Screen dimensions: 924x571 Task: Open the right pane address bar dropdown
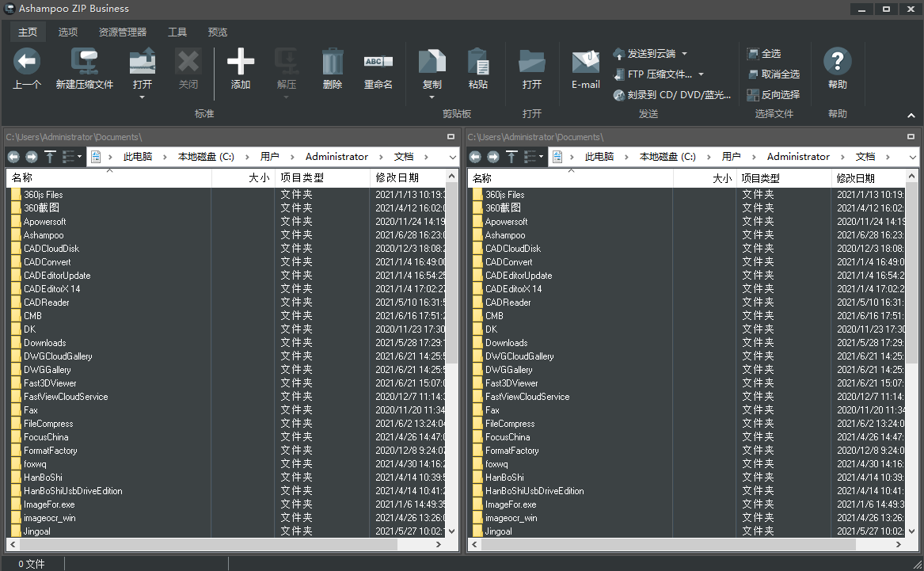point(912,158)
